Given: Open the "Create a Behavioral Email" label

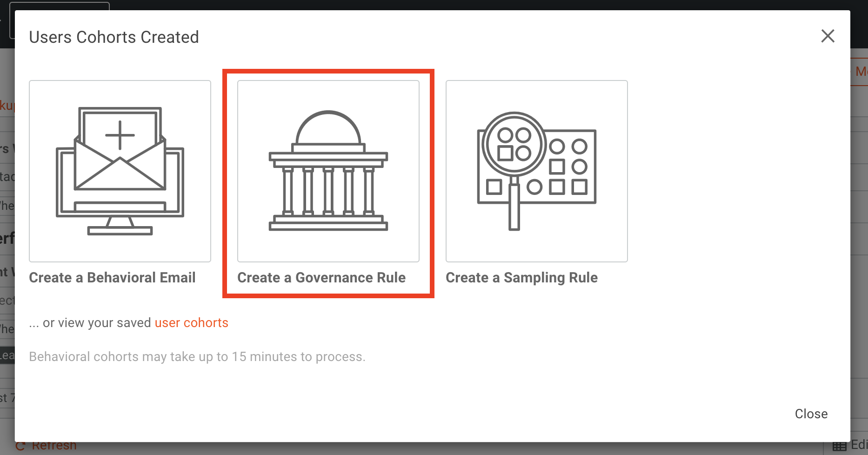Looking at the screenshot, I should (x=112, y=278).
